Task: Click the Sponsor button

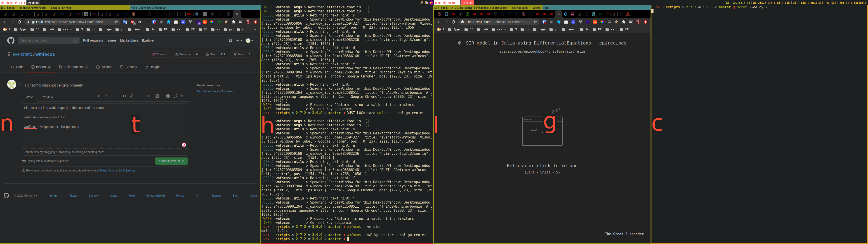Action: click(160, 55)
